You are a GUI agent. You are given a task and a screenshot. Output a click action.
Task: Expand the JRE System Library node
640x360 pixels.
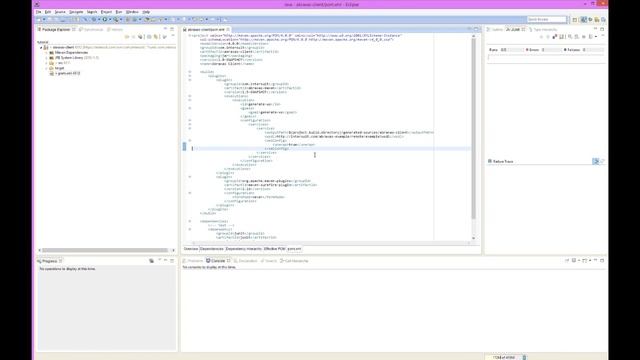coord(47,58)
